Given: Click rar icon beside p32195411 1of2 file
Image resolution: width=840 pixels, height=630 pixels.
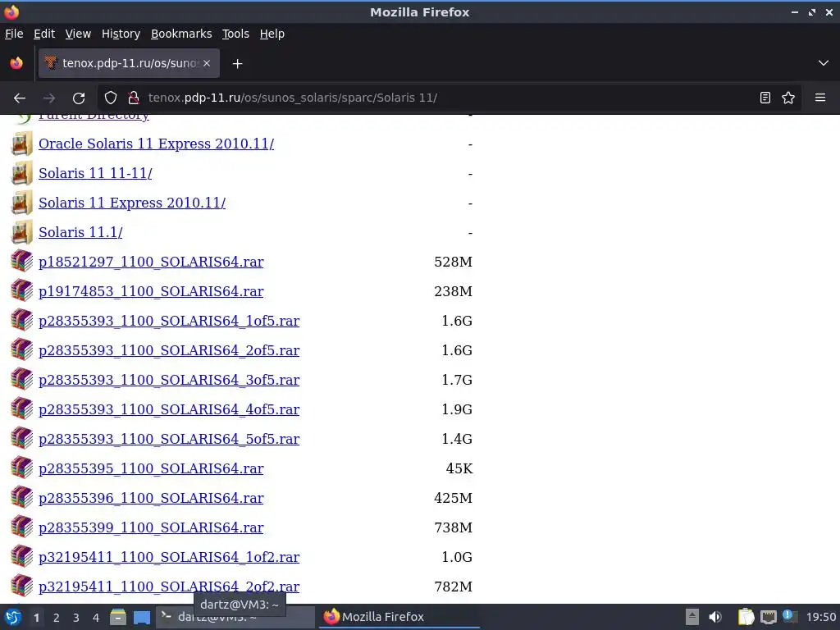Looking at the screenshot, I should click(x=21, y=557).
